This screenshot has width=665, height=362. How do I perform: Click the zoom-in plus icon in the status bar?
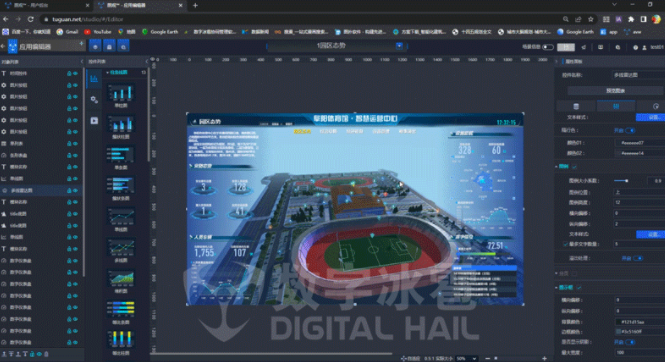(x=544, y=359)
